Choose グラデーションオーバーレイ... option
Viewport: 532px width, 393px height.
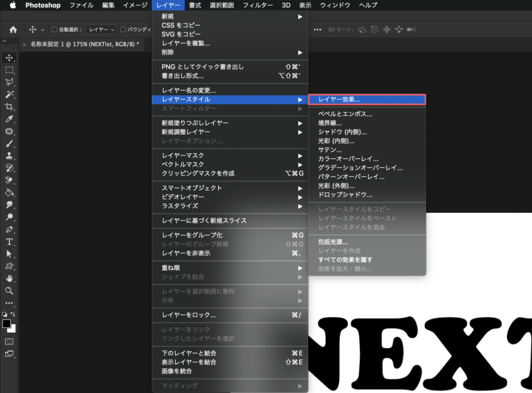coord(367,168)
